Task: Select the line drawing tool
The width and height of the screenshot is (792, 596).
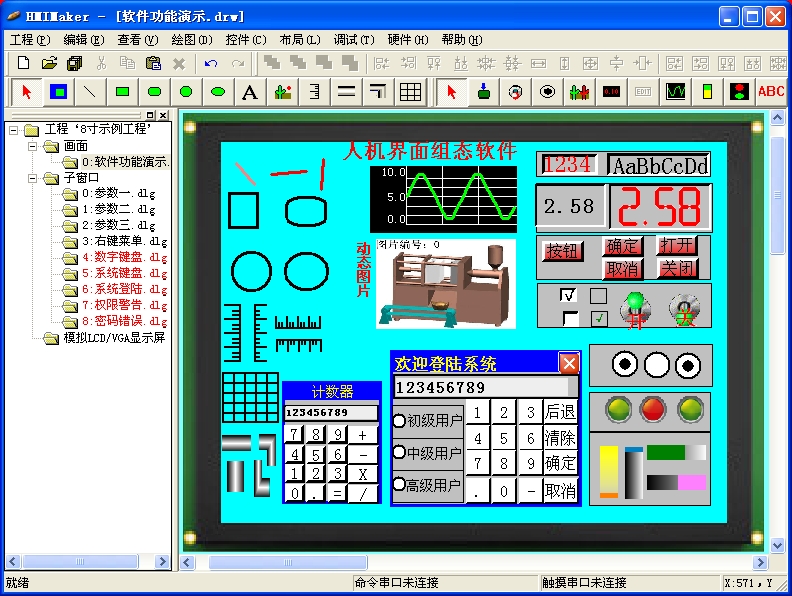Action: [x=90, y=92]
